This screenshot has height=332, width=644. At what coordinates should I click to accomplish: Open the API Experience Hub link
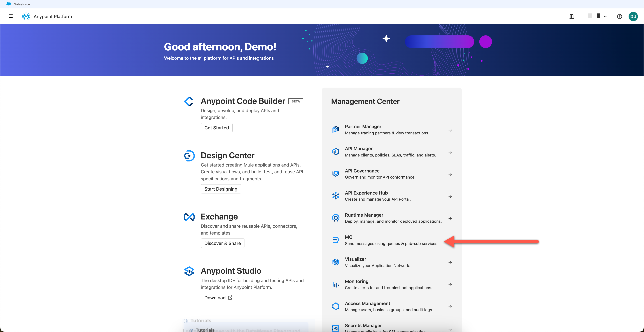pyautogui.click(x=366, y=193)
